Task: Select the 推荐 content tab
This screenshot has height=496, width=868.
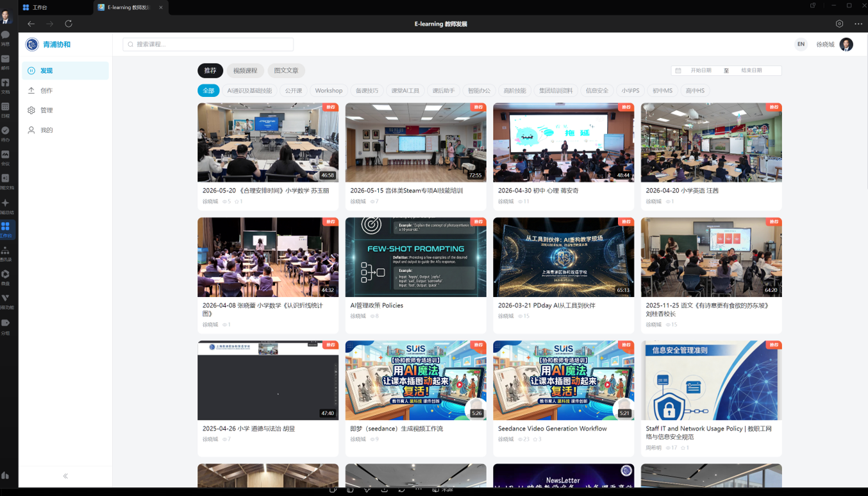Action: [210, 71]
